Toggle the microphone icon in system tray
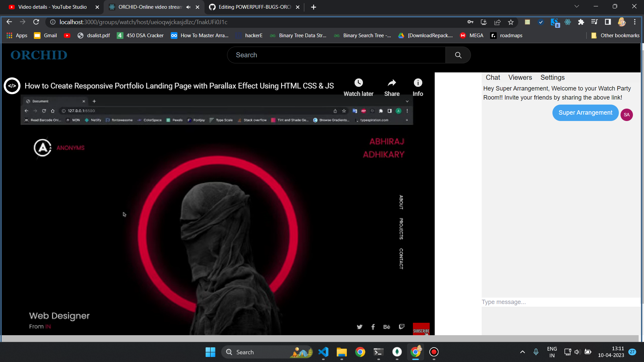The width and height of the screenshot is (644, 362). (x=536, y=352)
